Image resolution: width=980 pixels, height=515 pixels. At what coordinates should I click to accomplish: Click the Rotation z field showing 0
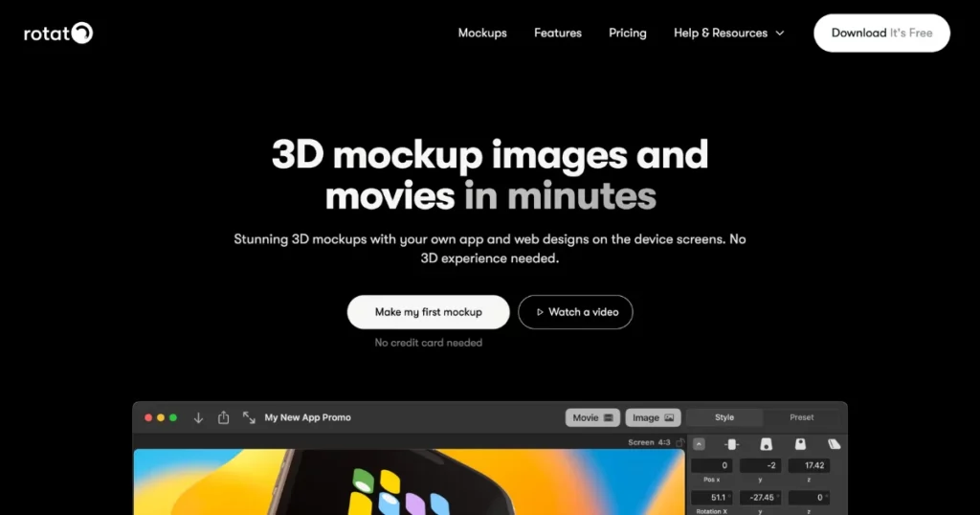click(x=809, y=498)
